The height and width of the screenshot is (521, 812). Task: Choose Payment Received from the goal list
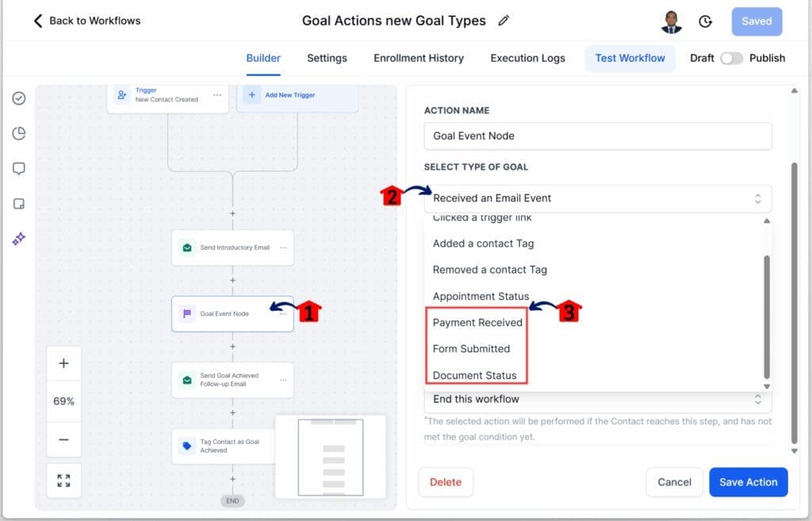(x=477, y=323)
